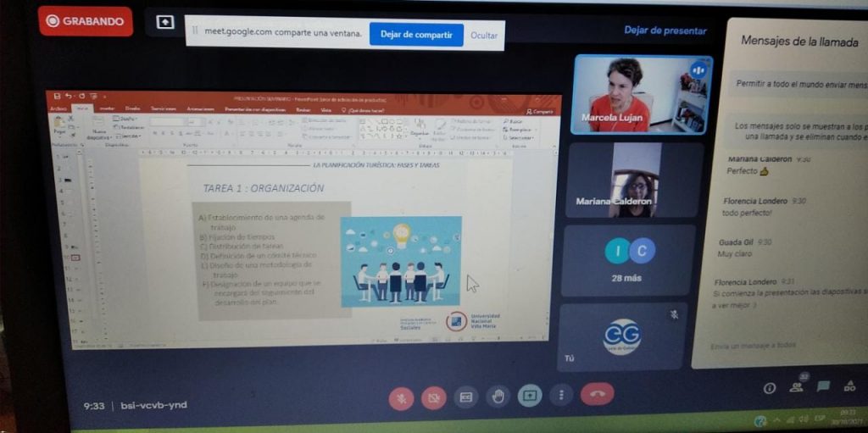The image size is (868, 433).
Task: Click the present screen icon in call bar
Action: pyautogui.click(x=530, y=396)
